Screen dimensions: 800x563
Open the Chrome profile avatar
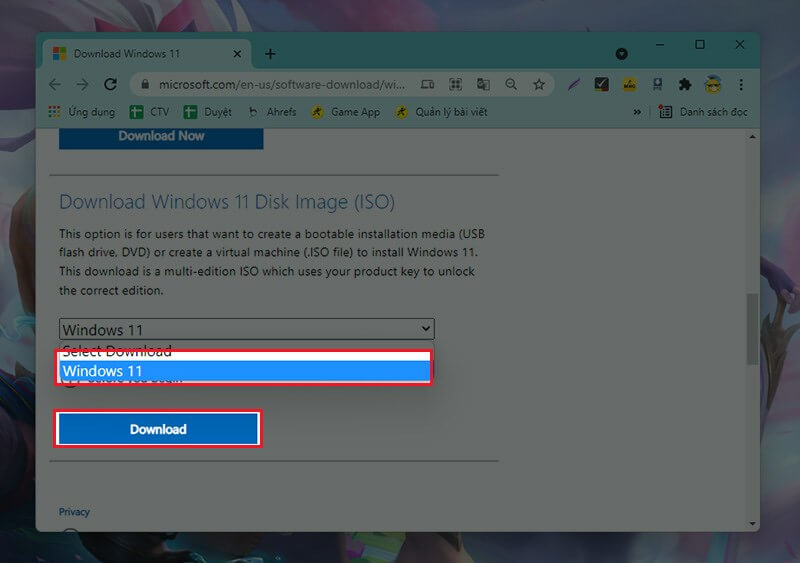point(713,85)
